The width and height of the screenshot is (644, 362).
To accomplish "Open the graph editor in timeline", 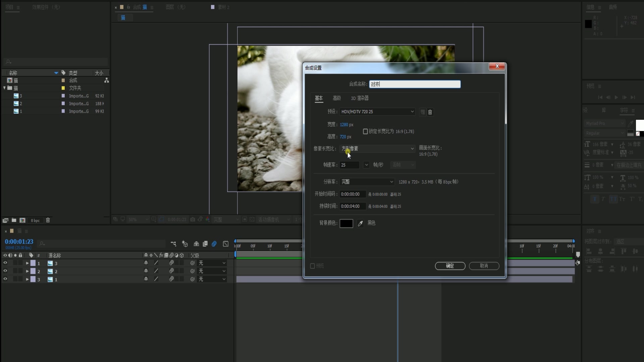I will [x=226, y=244].
